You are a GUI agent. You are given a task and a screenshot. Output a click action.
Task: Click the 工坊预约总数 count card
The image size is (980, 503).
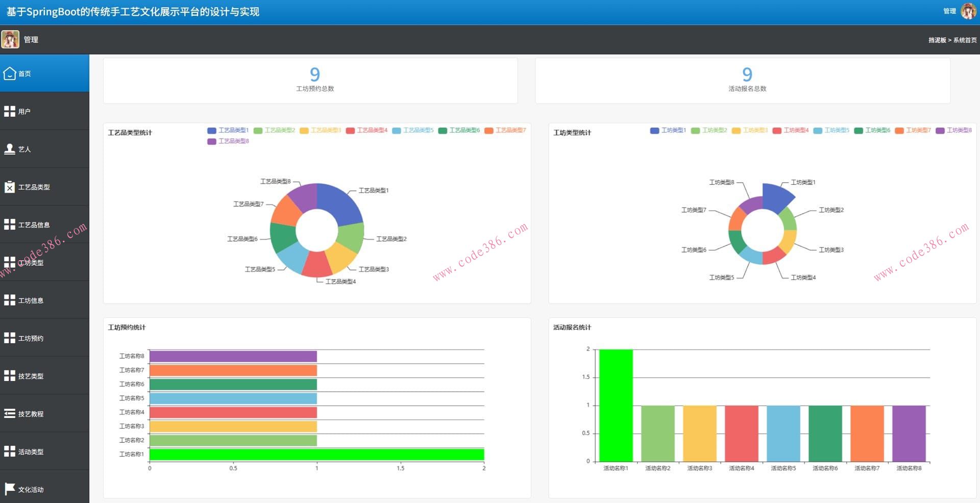tap(310, 81)
